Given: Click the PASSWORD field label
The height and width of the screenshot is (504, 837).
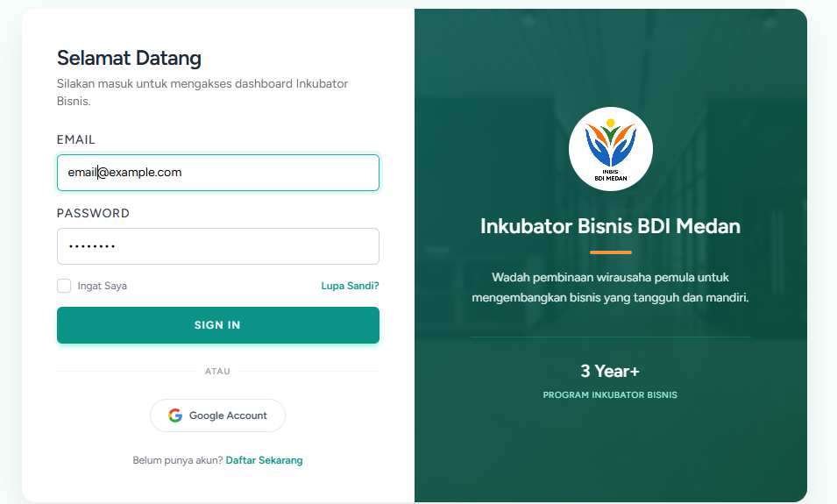Looking at the screenshot, I should click(93, 213).
